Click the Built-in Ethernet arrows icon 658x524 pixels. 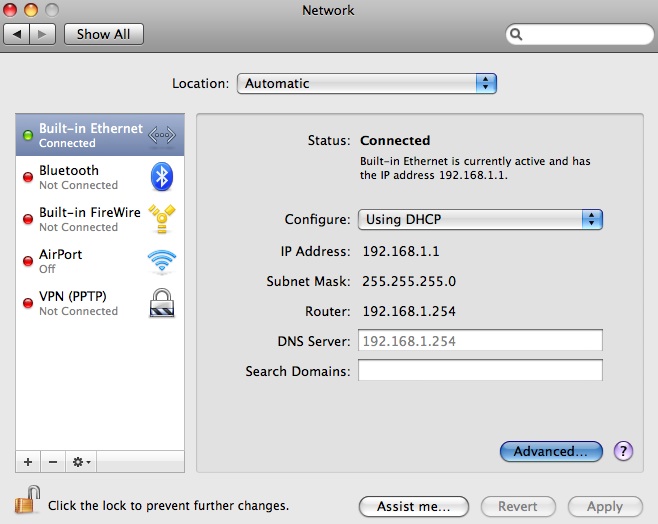pos(161,135)
